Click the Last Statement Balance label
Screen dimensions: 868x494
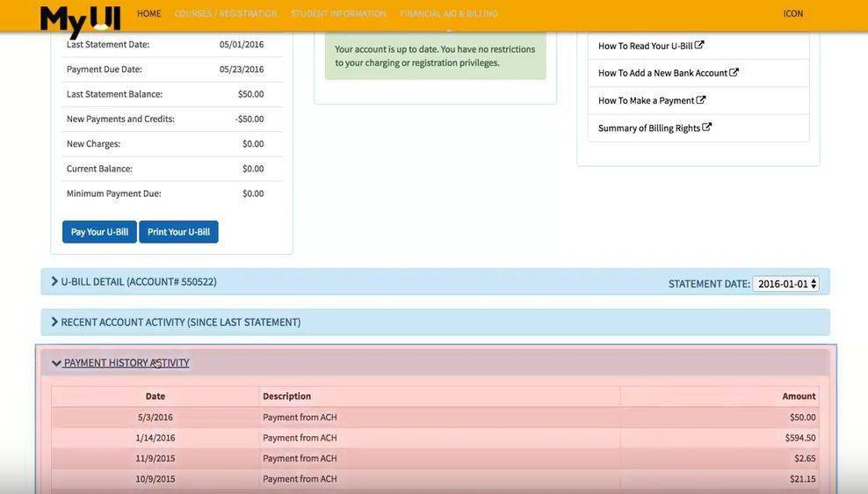coord(114,94)
